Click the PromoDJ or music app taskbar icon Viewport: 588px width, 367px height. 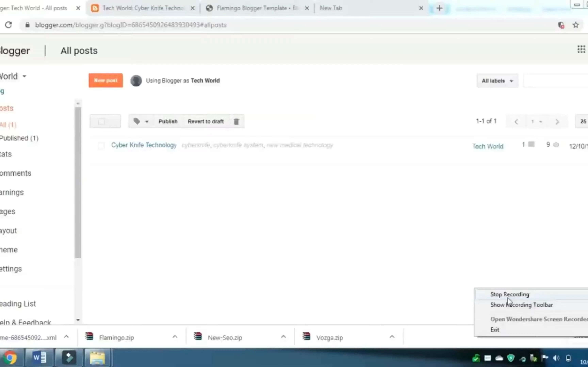coord(69,358)
